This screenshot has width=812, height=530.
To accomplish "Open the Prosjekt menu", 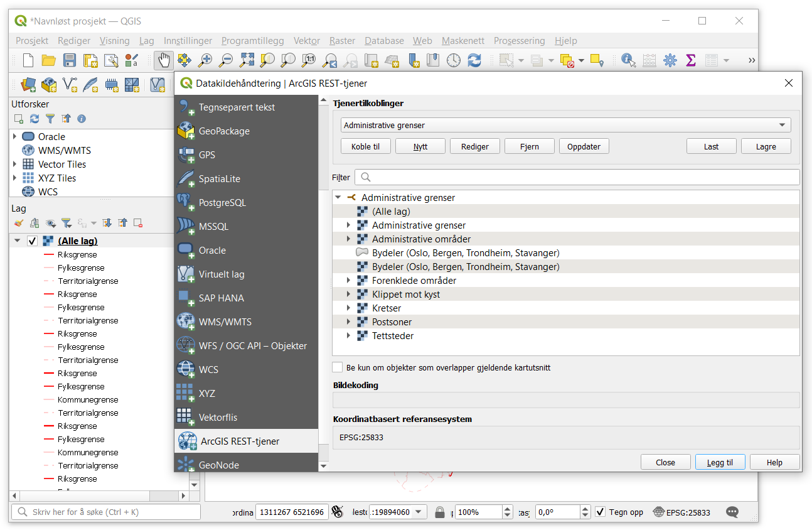I will (x=32, y=40).
